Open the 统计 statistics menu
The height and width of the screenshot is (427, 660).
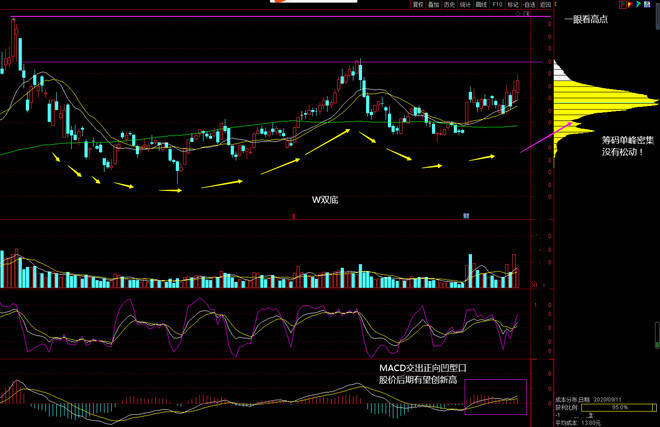click(x=465, y=5)
